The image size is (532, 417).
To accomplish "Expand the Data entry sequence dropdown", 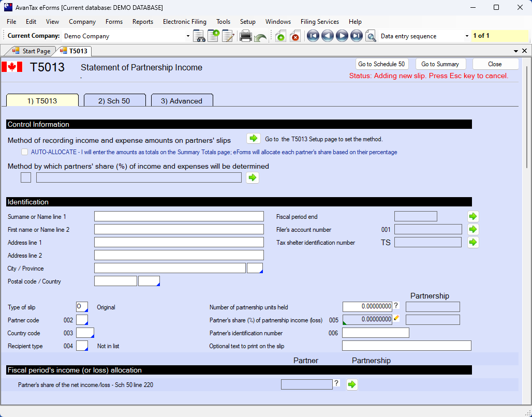I will point(467,36).
